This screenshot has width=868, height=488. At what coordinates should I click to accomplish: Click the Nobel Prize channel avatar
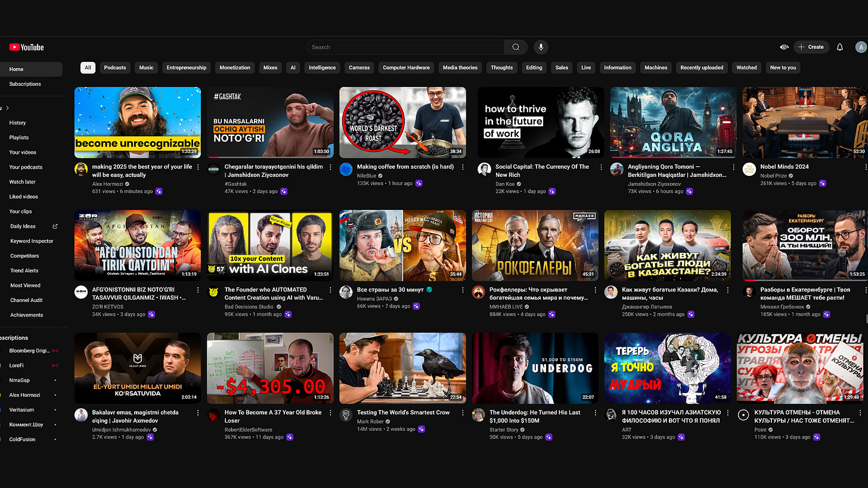tap(749, 169)
